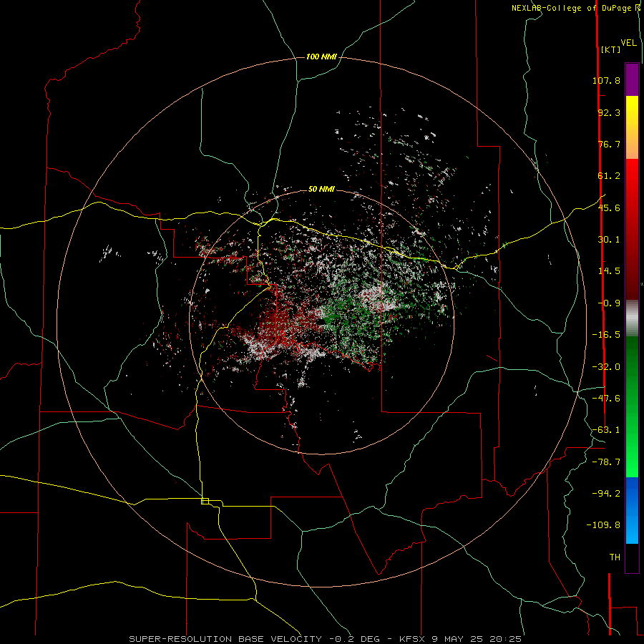Click the -47.6 scale value
The width and height of the screenshot is (644, 644).
tap(606, 399)
